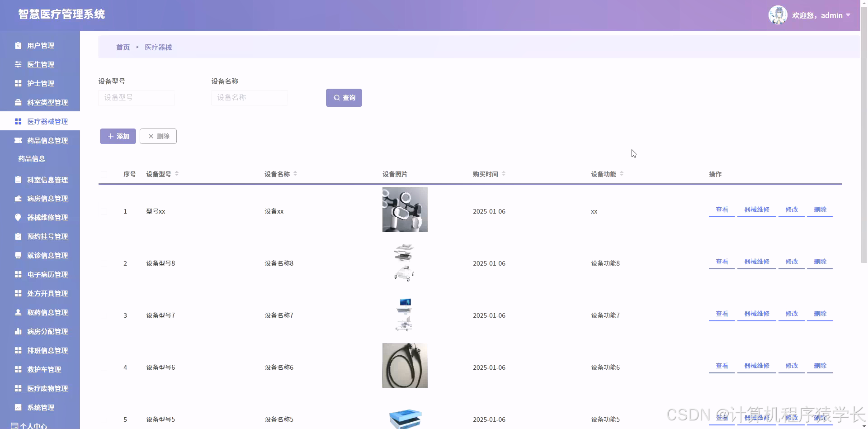
Task: Click 删除 for 设备型号7 row
Action: pyautogui.click(x=820, y=314)
